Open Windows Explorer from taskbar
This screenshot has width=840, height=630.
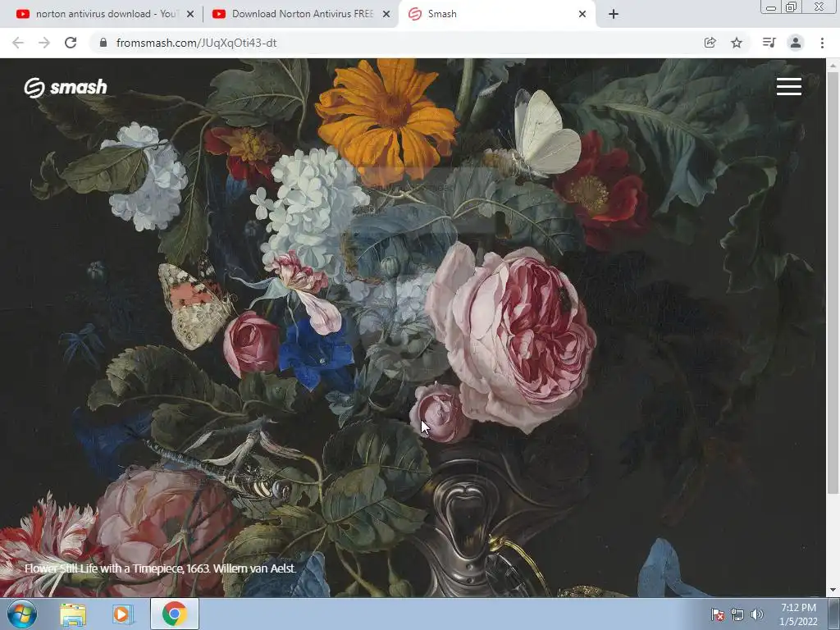73,614
